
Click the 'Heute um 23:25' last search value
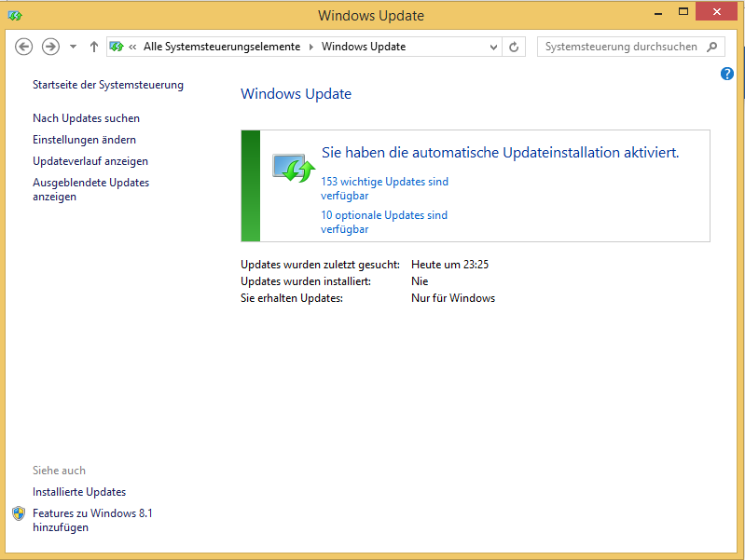[450, 265]
